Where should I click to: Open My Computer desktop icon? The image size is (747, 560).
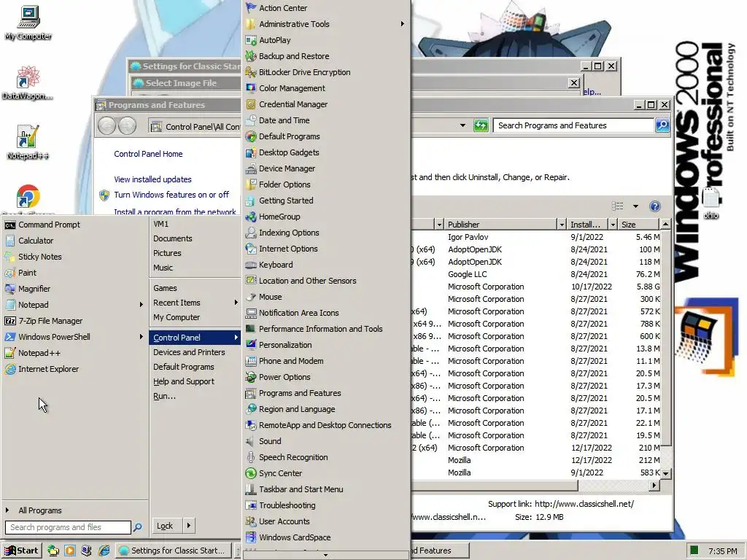tap(28, 23)
